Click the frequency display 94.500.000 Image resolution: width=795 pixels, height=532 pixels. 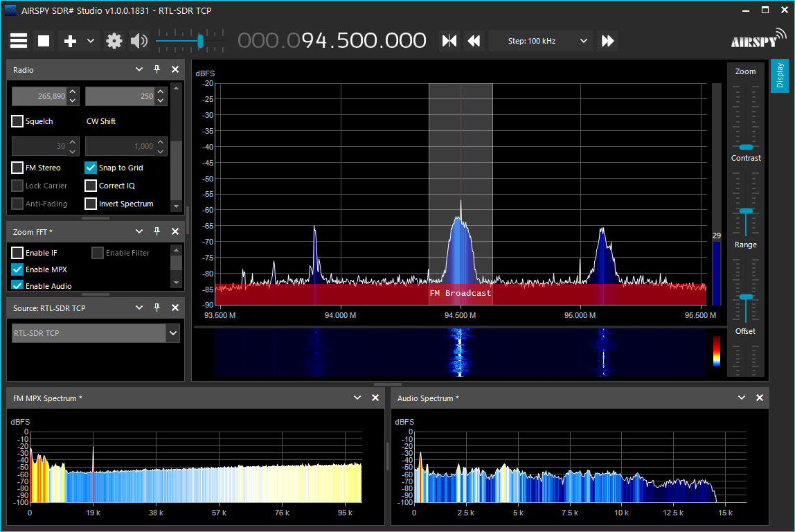[x=332, y=41]
